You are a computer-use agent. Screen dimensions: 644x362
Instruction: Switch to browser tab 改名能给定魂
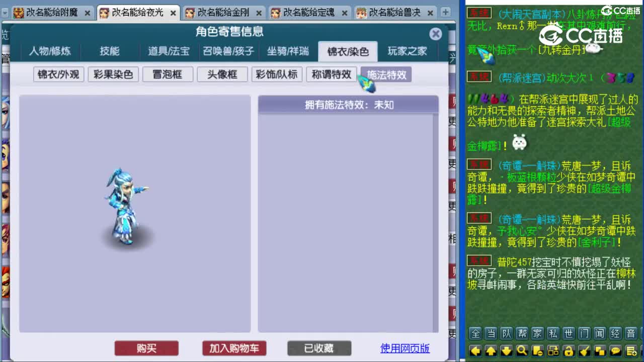point(308,13)
